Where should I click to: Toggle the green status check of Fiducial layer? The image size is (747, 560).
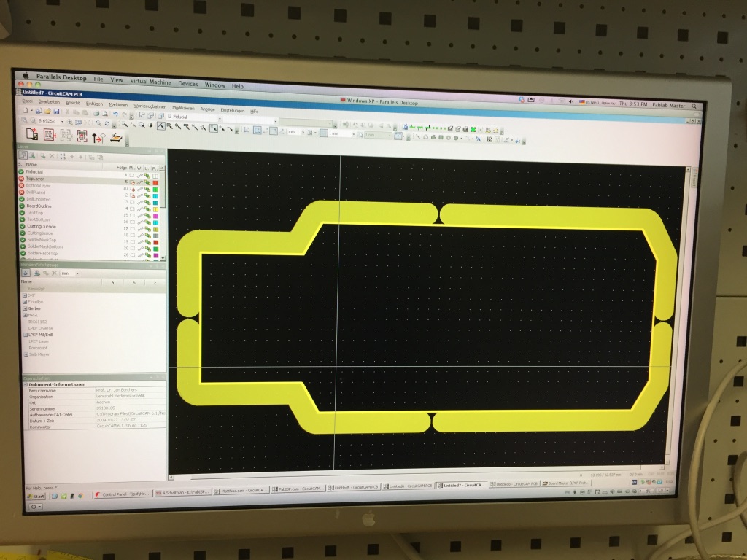tap(21, 171)
